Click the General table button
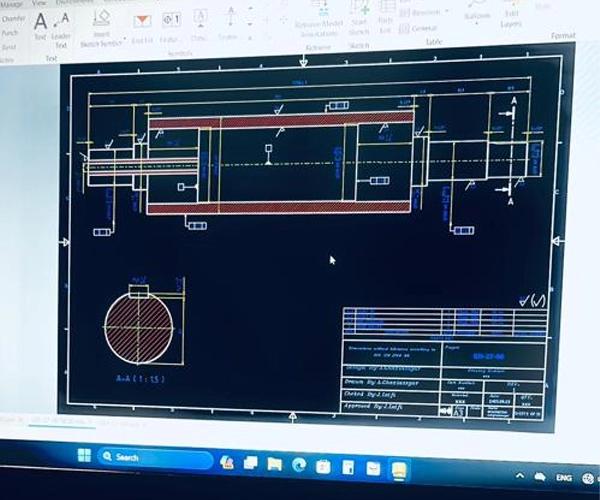The image size is (600, 500). 417,29
